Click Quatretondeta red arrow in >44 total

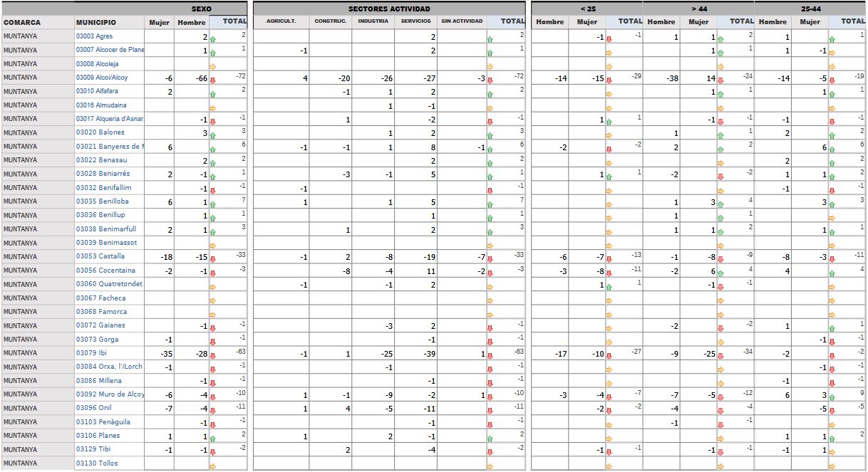pos(720,287)
